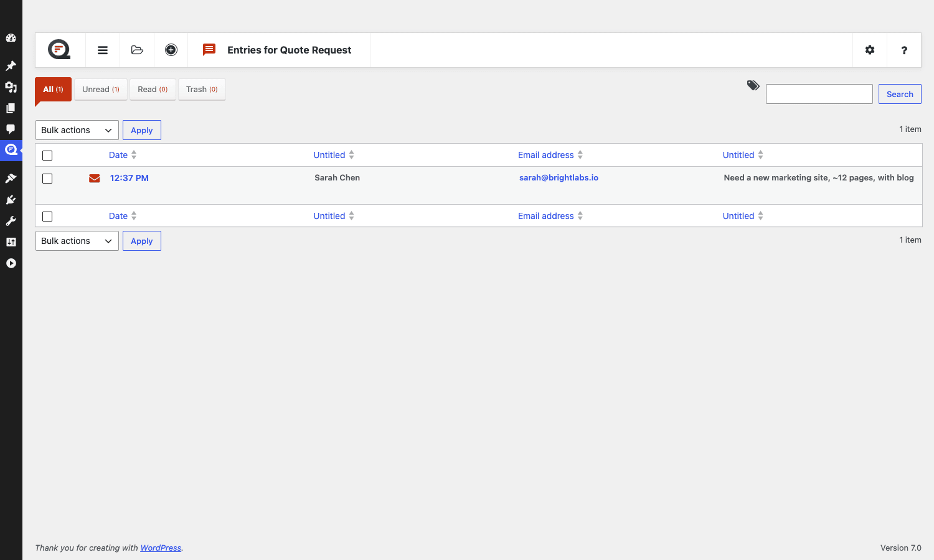Image resolution: width=934 pixels, height=560 pixels.
Task: Open the 12:37 PM entry link
Action: pos(130,178)
